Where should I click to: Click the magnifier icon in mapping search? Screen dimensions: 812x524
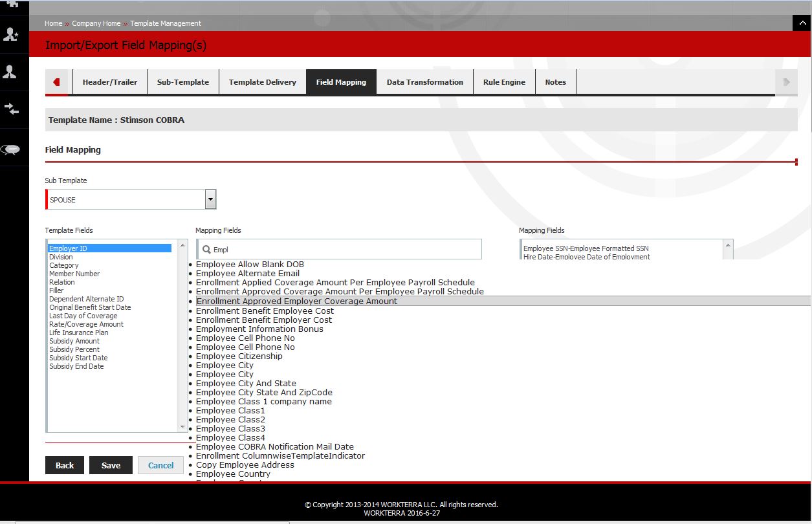pos(206,250)
